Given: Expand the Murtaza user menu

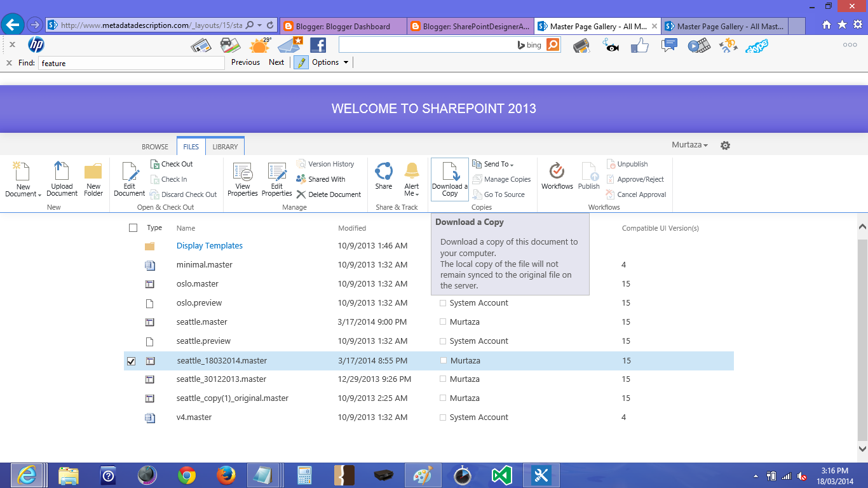Looking at the screenshot, I should (x=689, y=145).
